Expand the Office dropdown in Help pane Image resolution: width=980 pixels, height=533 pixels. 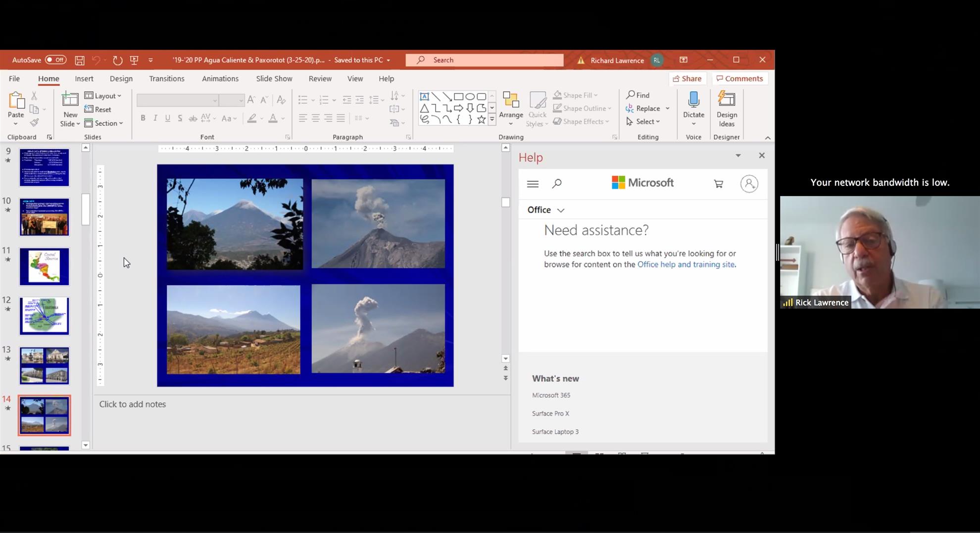pos(545,210)
